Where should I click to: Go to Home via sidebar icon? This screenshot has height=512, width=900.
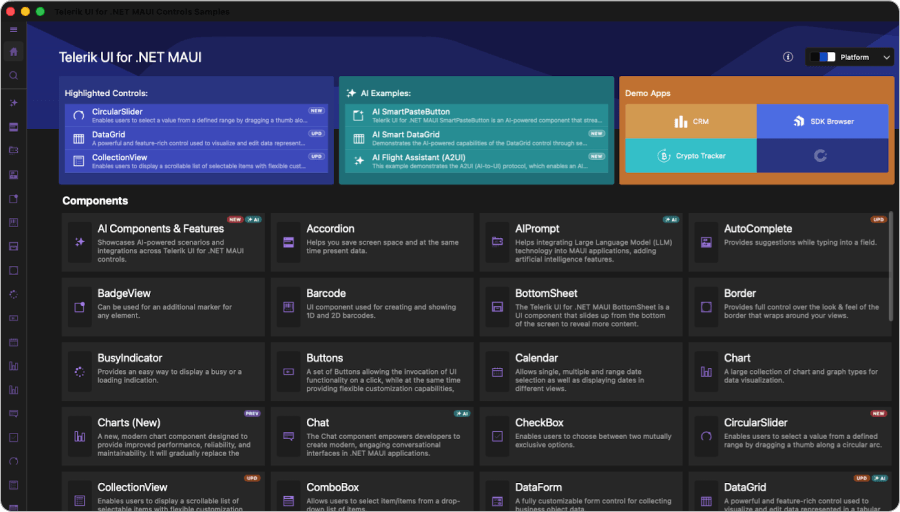click(x=14, y=52)
